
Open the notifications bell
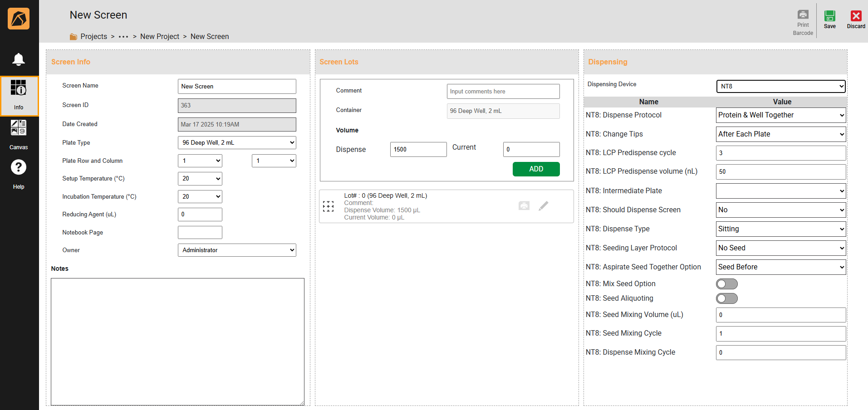point(19,59)
